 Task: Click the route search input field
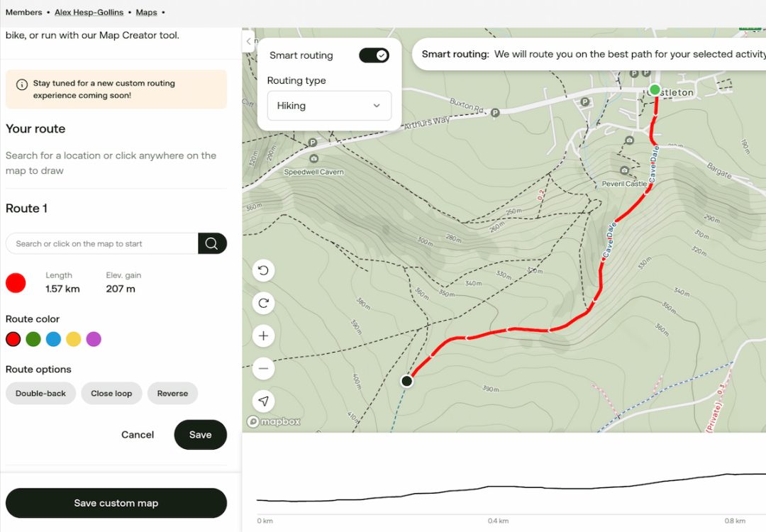click(99, 243)
